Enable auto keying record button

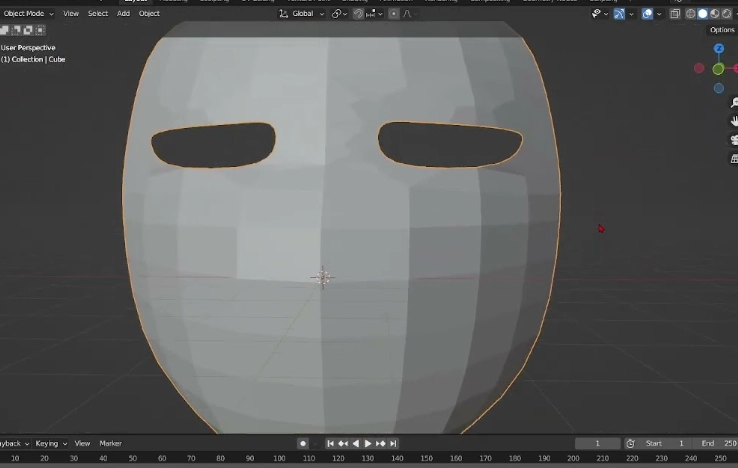tap(303, 443)
